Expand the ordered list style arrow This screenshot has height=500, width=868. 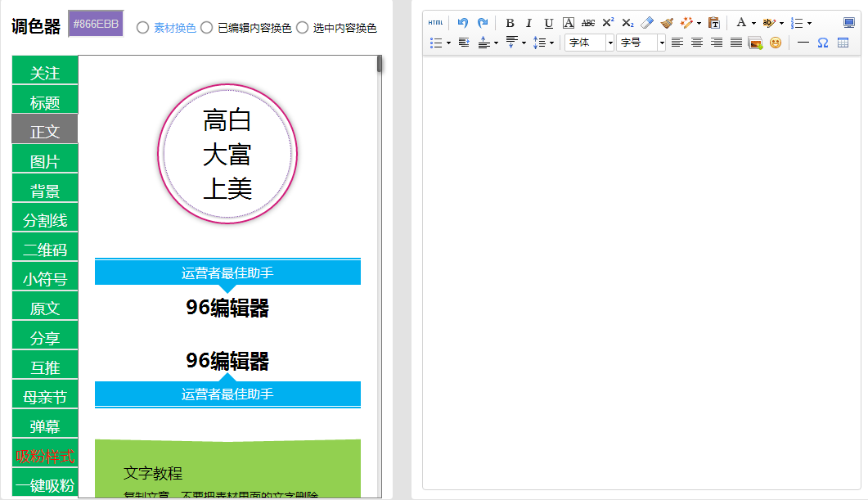click(809, 23)
